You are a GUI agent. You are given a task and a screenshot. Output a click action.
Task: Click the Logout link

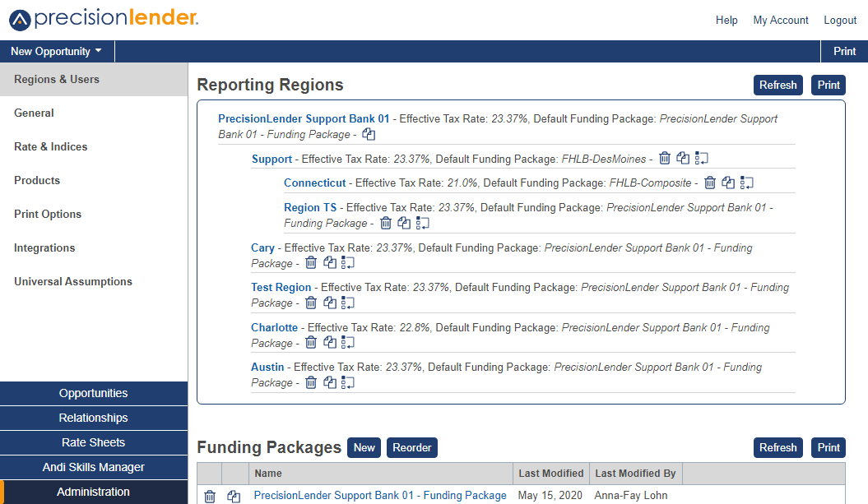(x=840, y=20)
